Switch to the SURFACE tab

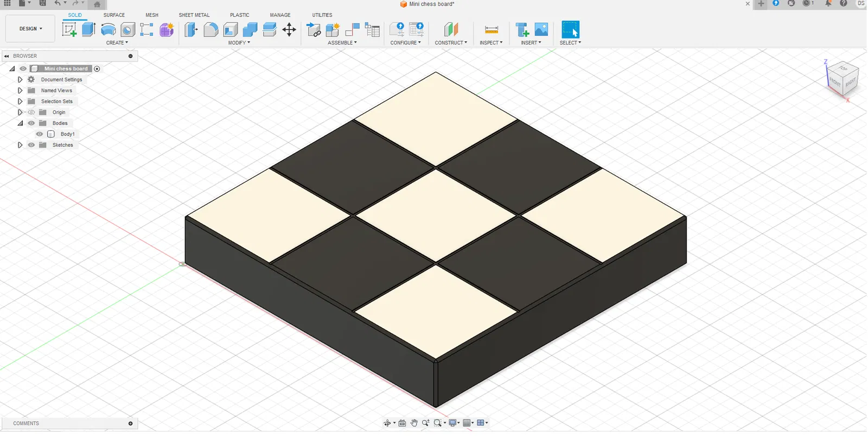click(x=114, y=15)
